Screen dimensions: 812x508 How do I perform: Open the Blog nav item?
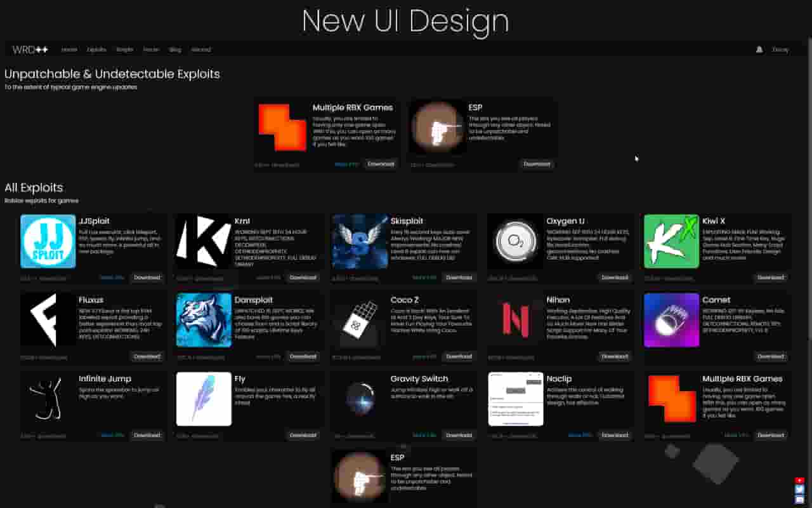[x=175, y=50]
